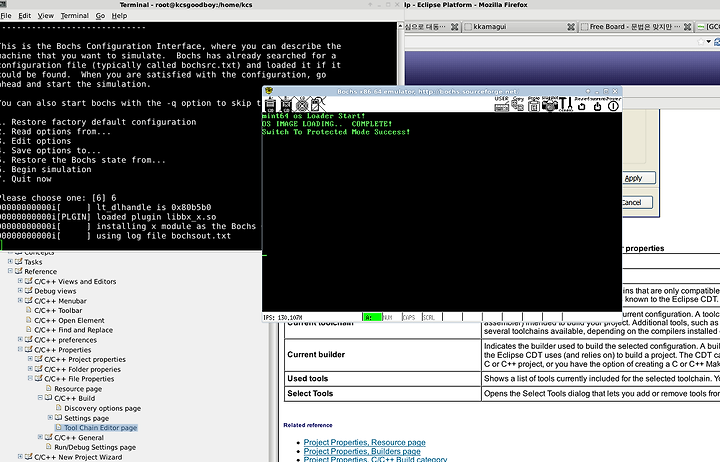Click the Apply button

pyautogui.click(x=638, y=178)
